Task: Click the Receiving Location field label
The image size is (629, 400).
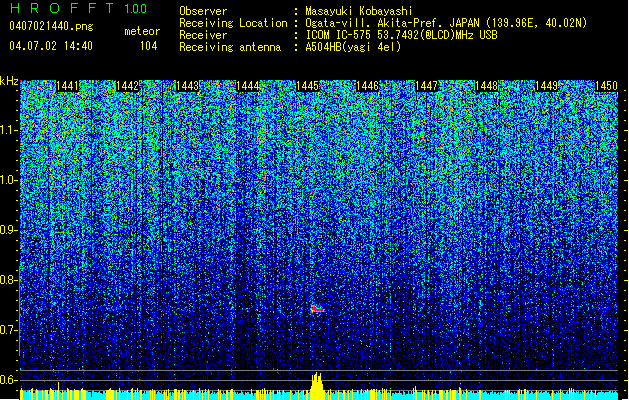Action: pyautogui.click(x=233, y=23)
